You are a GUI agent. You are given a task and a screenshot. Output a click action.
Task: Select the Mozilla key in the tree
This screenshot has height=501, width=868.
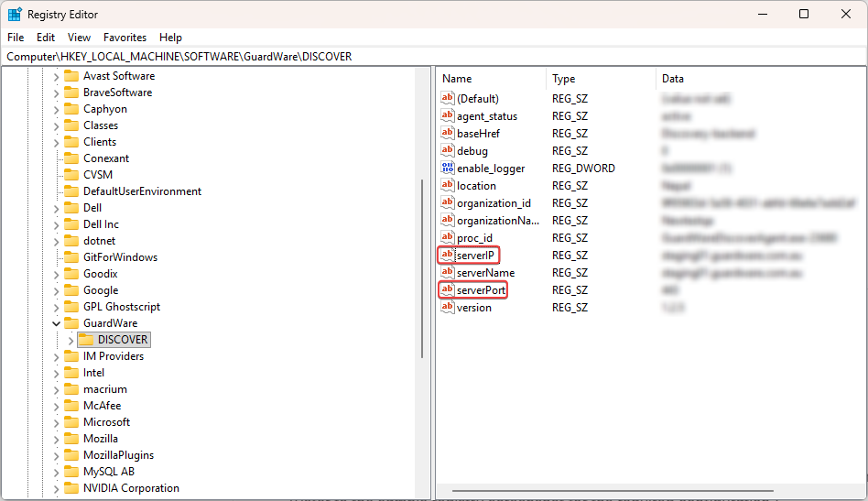(103, 439)
